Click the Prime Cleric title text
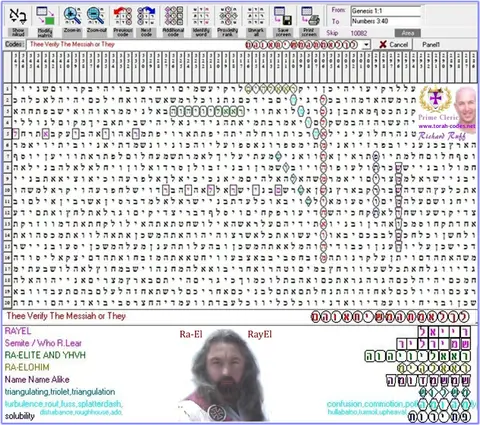The height and width of the screenshot is (425, 480). pyautogui.click(x=438, y=117)
